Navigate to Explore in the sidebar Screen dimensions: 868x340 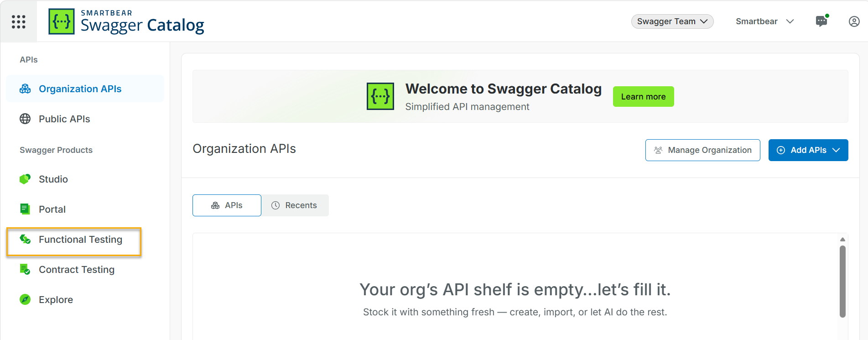(85, 300)
